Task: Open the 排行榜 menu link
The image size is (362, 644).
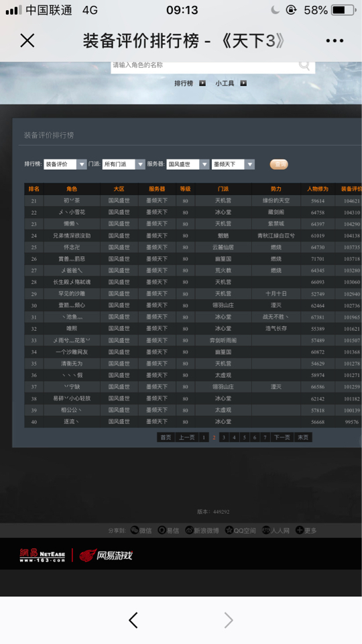Action: tap(184, 83)
